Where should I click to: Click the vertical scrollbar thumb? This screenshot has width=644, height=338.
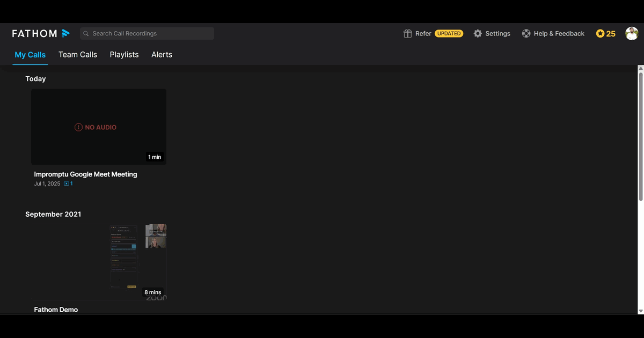640,137
